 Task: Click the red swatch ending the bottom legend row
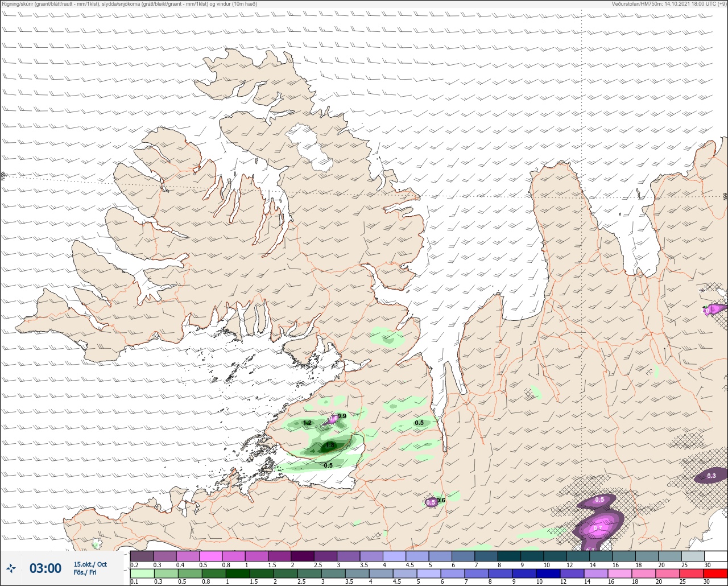tap(716, 573)
